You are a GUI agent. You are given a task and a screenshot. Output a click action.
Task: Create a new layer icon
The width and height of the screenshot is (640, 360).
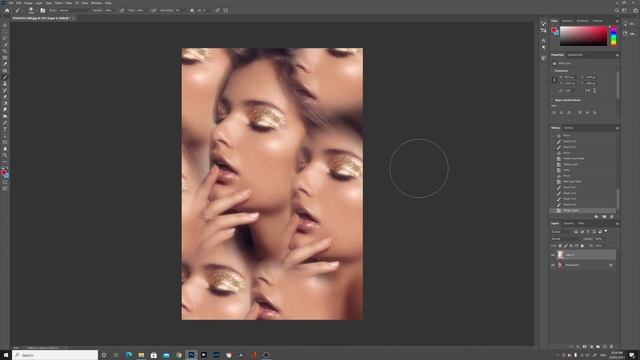[604, 347]
